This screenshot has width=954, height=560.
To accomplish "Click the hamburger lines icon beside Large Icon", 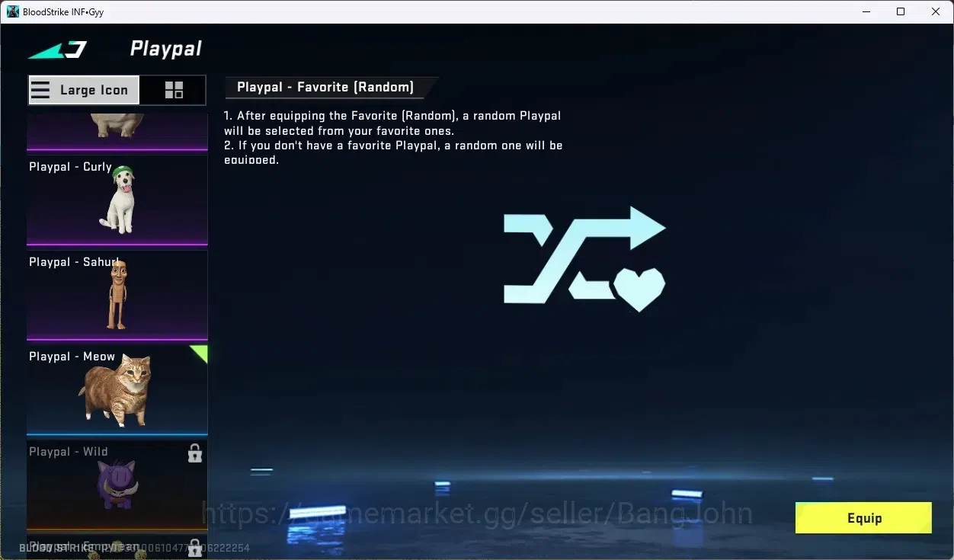I will pos(40,90).
